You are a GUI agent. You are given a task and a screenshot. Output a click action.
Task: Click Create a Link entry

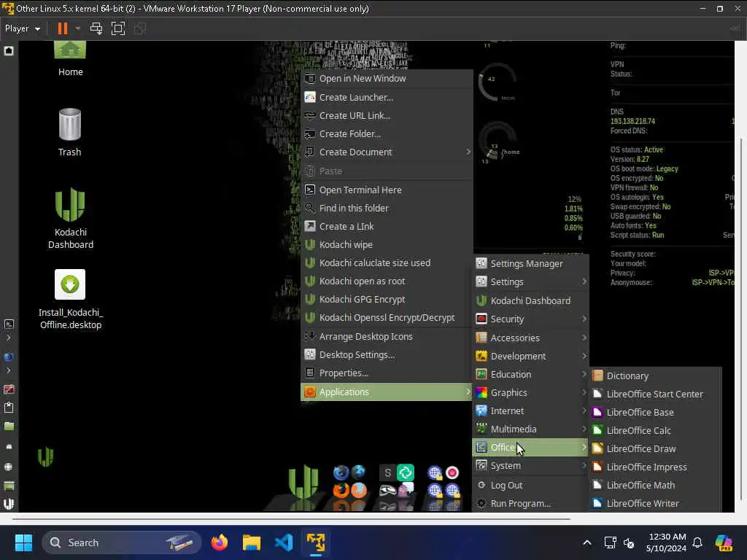click(x=387, y=227)
